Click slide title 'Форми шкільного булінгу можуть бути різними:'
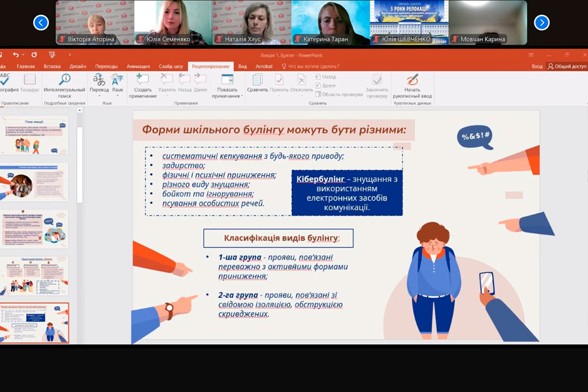 point(274,130)
